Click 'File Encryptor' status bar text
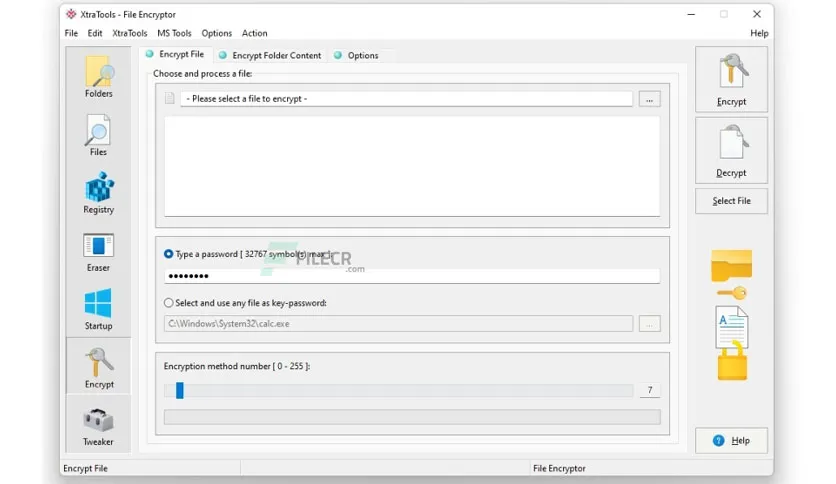 (x=559, y=469)
